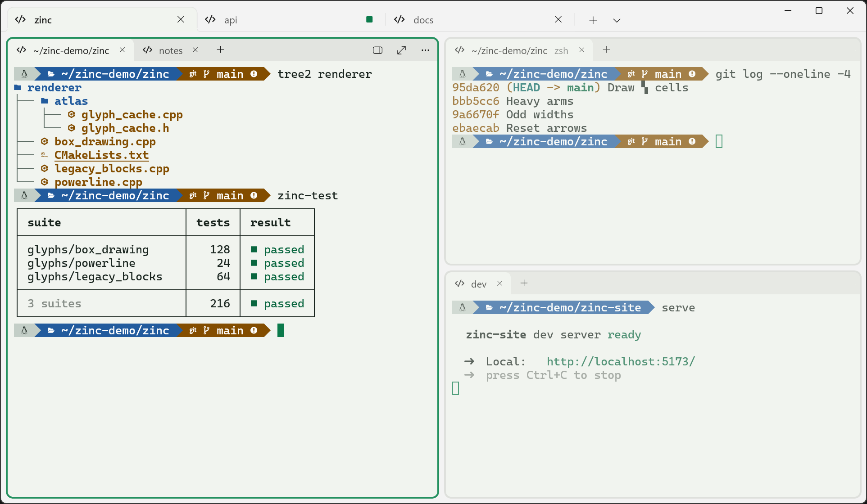Maximize the left pane with expand icon
This screenshot has height=504, width=867.
pyautogui.click(x=402, y=50)
